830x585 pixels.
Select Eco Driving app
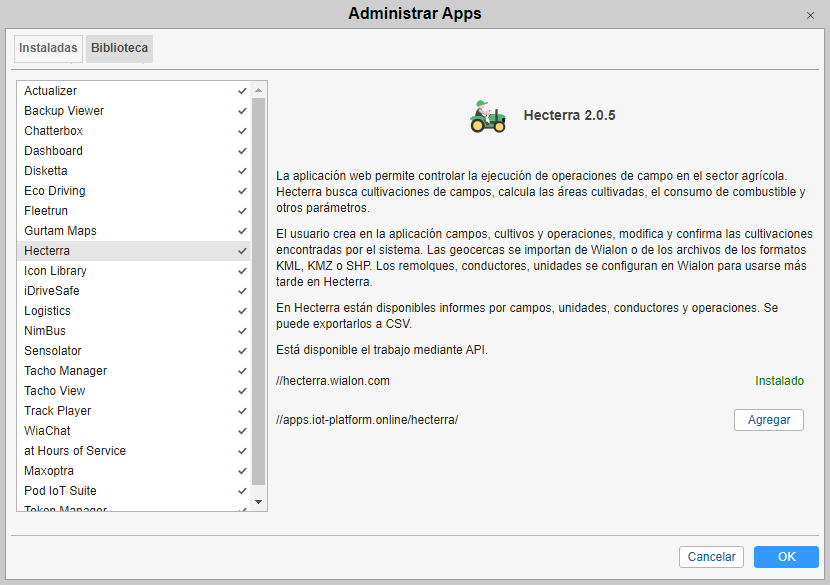[133, 191]
